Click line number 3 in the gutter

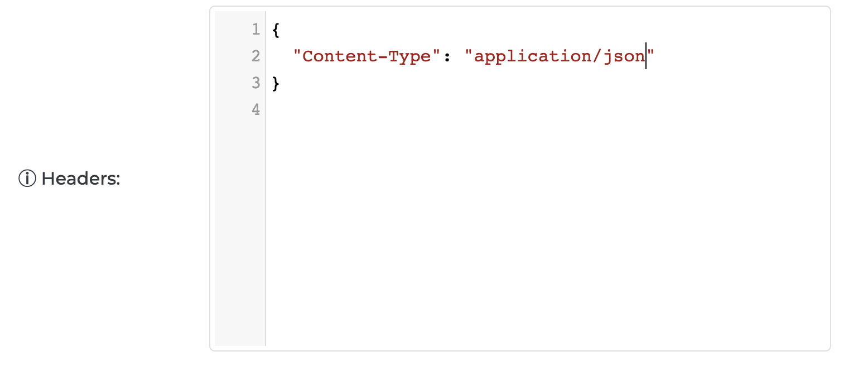tap(255, 83)
